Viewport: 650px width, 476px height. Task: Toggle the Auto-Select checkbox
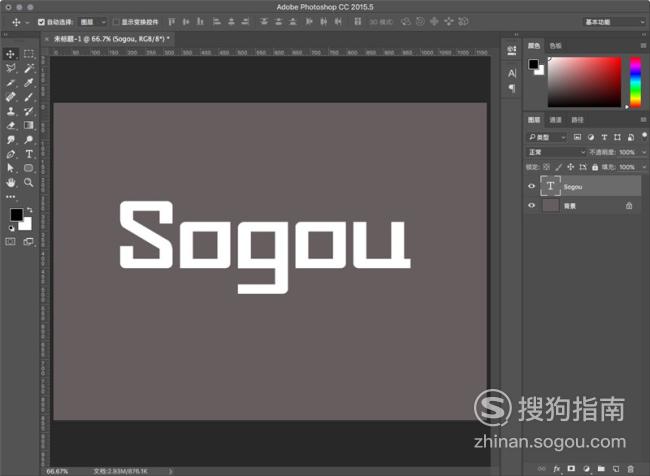pos(41,22)
